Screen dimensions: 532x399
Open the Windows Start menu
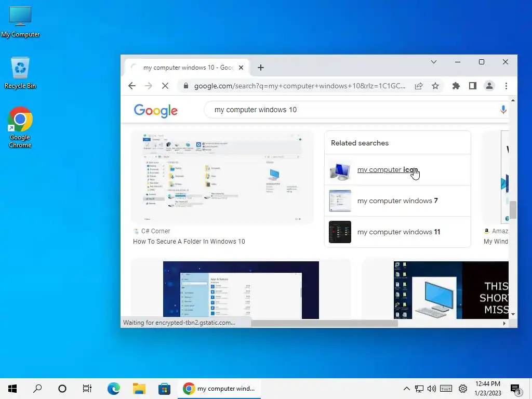click(x=12, y=389)
